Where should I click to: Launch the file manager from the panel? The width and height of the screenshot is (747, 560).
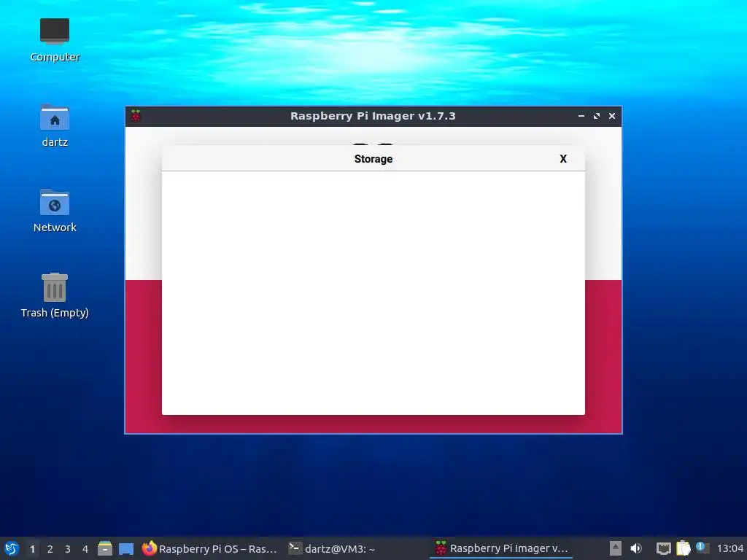click(x=105, y=548)
